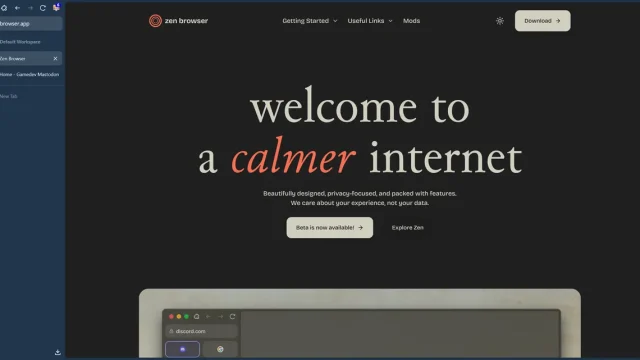
Task: Close the Zen Browser tab
Action: (55, 59)
